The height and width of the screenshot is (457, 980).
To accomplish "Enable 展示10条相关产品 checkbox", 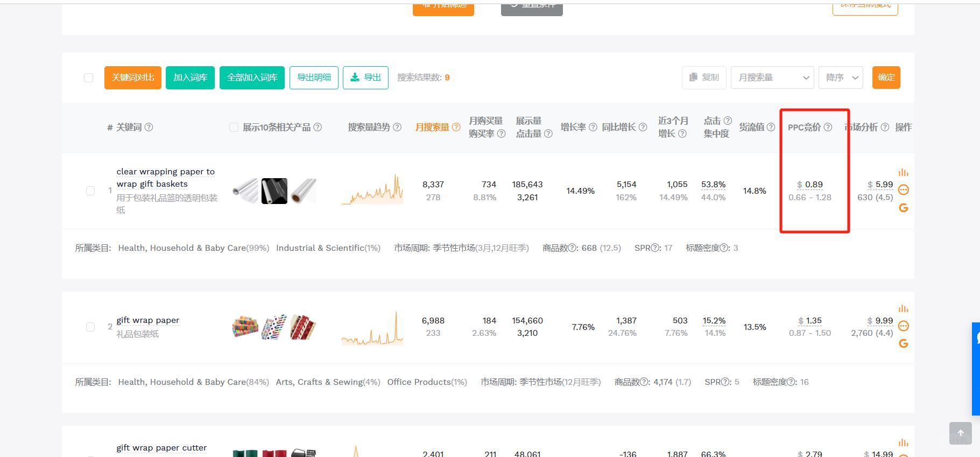I will click(x=234, y=128).
